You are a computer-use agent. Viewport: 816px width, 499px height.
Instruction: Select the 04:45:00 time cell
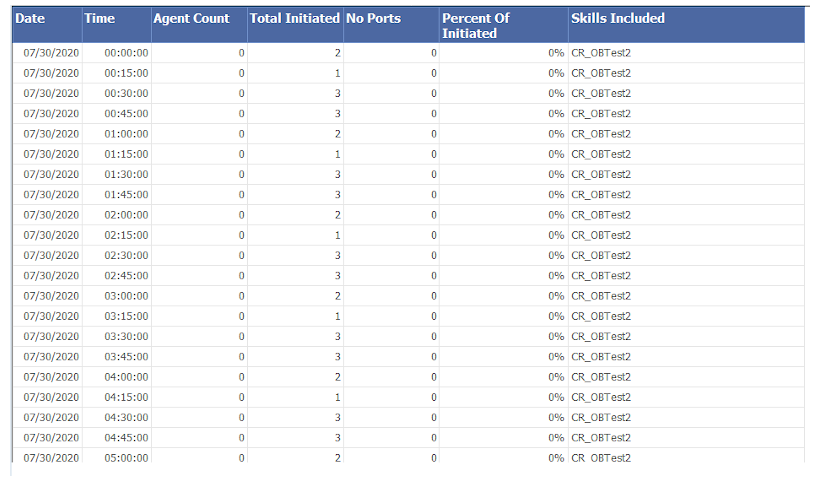(x=117, y=438)
